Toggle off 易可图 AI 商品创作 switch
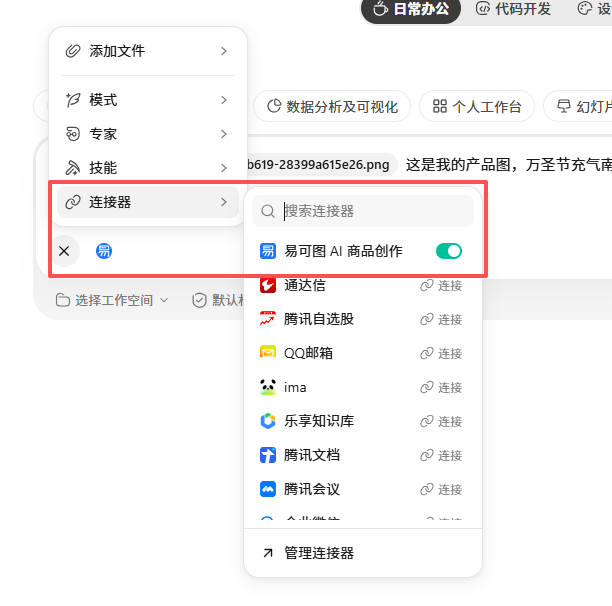This screenshot has height=606, width=612. pyautogui.click(x=449, y=251)
